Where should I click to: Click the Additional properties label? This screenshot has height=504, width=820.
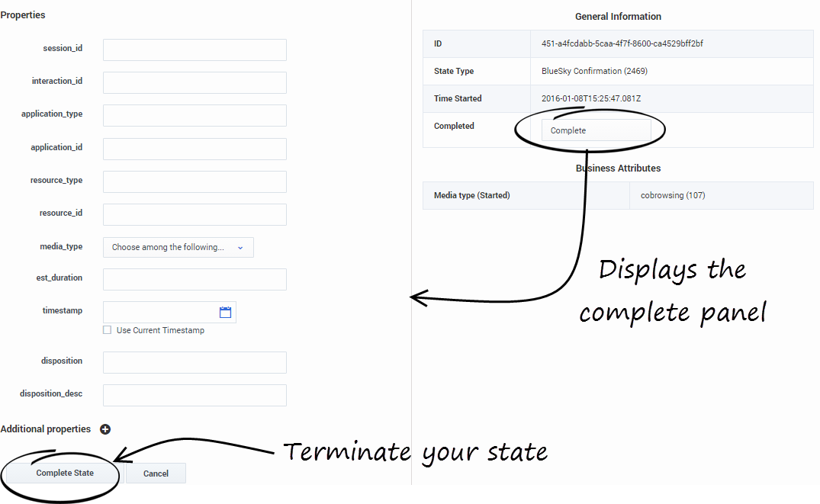tap(46, 429)
